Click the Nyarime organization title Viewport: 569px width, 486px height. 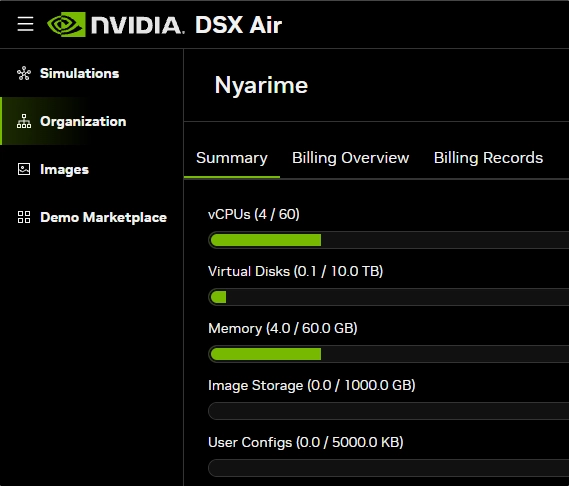(261, 85)
